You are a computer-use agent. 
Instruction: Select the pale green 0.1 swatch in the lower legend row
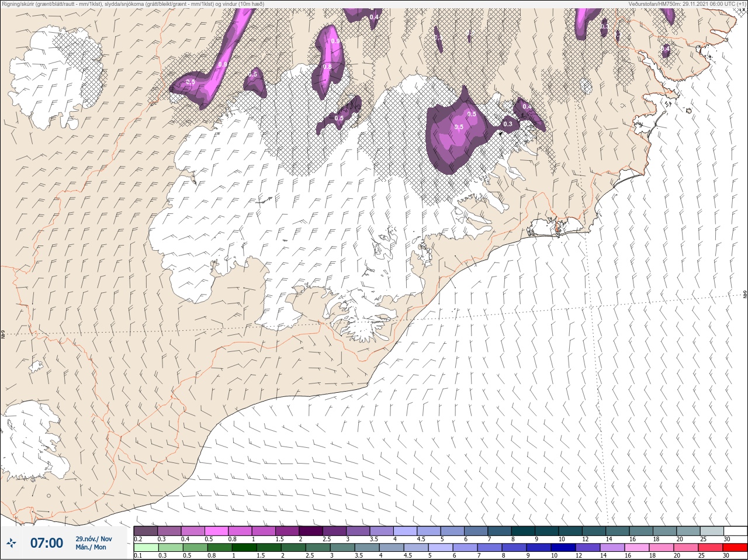146,548
